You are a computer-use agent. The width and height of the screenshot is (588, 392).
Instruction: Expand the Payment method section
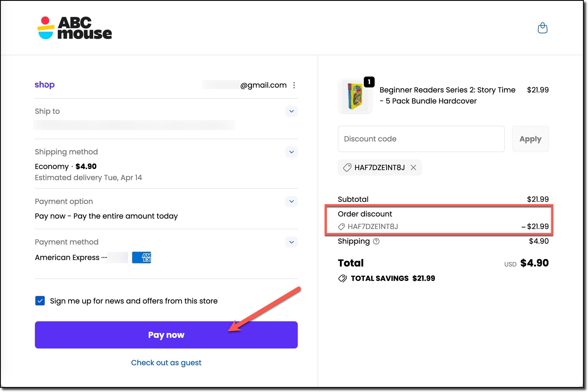pos(291,242)
